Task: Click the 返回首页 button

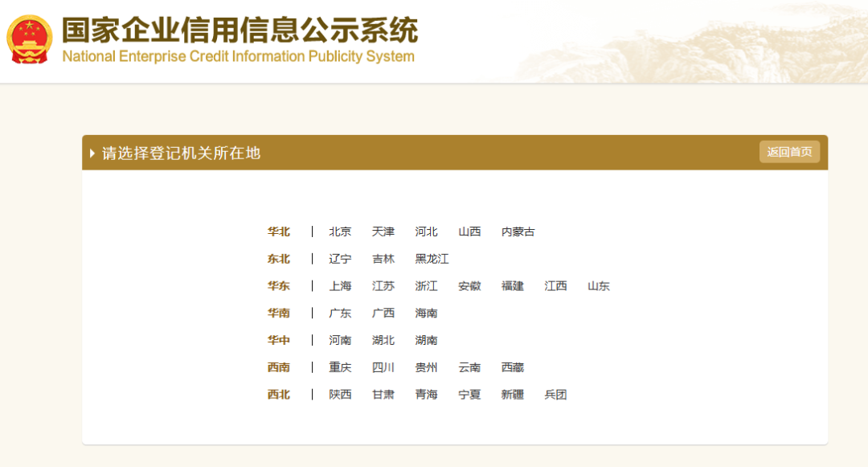Action: coord(789,152)
